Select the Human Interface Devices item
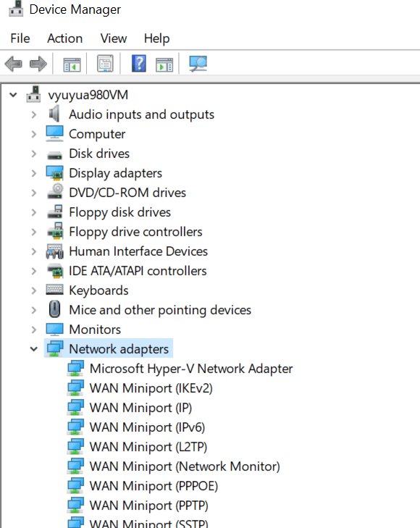 138,251
